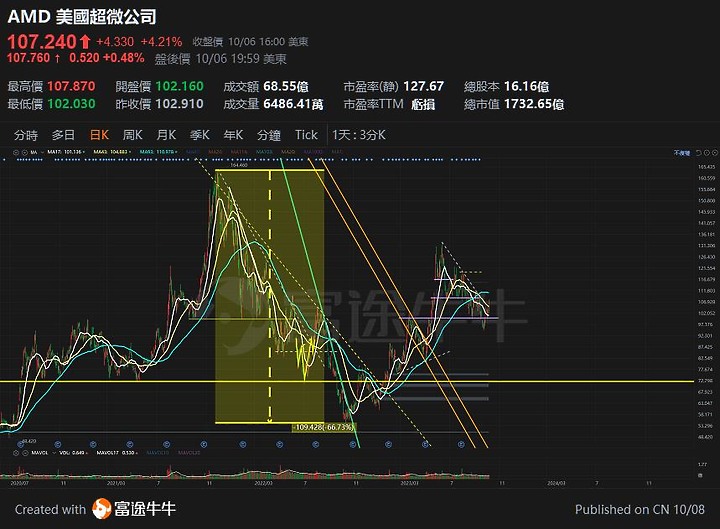This screenshot has height=529, width=720.
Task: Click the 總市值 value 1732.65億
Action: [x=534, y=104]
